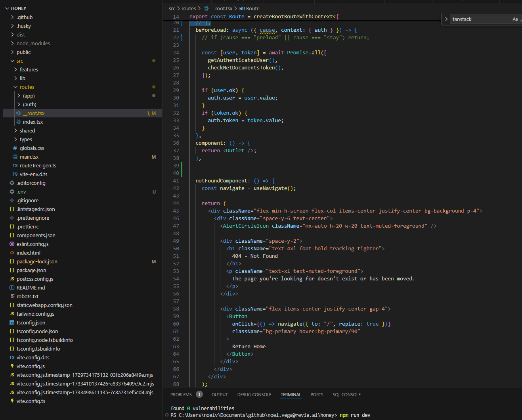The width and height of the screenshot is (522, 420).
Task: Click the braces icon of package-lock.json
Action: click(x=12, y=261)
